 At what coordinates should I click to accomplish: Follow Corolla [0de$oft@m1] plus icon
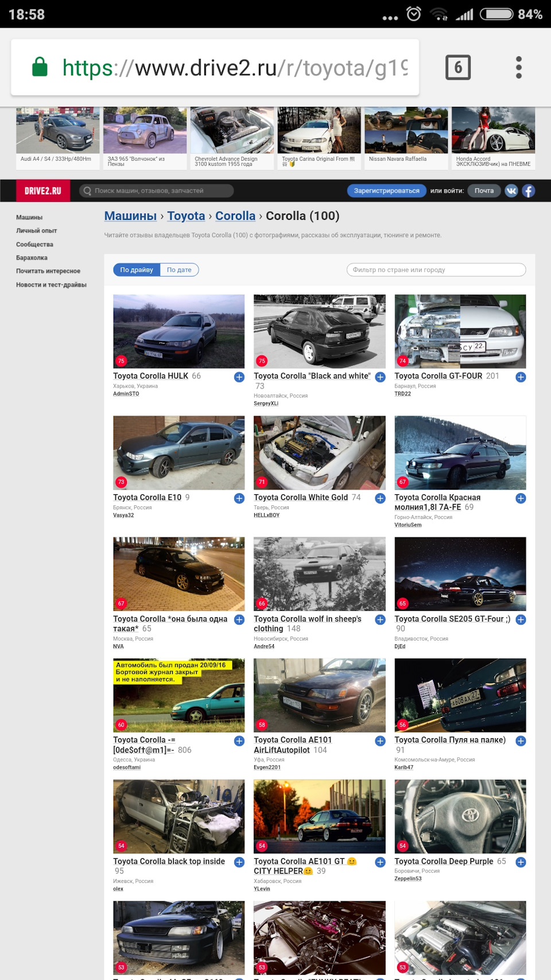tap(239, 741)
